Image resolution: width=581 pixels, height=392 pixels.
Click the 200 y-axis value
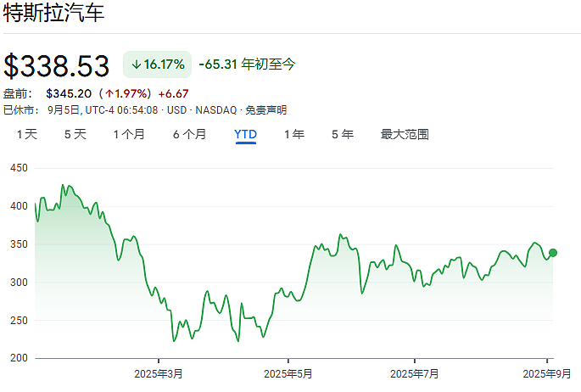click(19, 358)
